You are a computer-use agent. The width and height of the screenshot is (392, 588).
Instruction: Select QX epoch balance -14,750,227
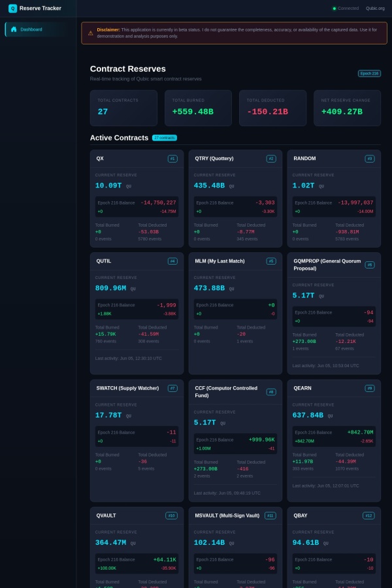(x=158, y=203)
